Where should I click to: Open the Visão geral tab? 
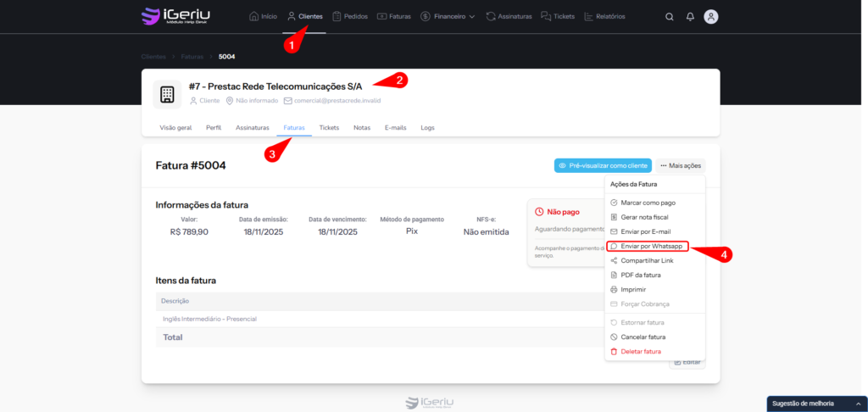[176, 127]
